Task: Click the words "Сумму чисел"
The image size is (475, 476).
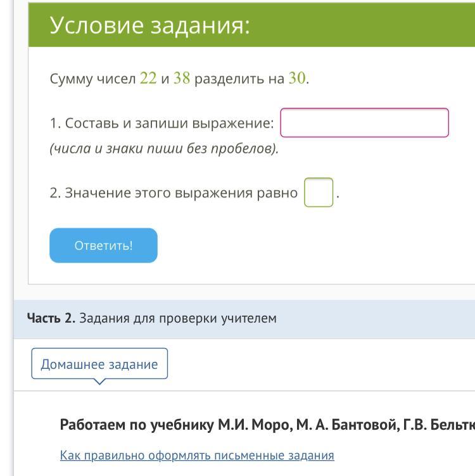Action: tap(93, 80)
